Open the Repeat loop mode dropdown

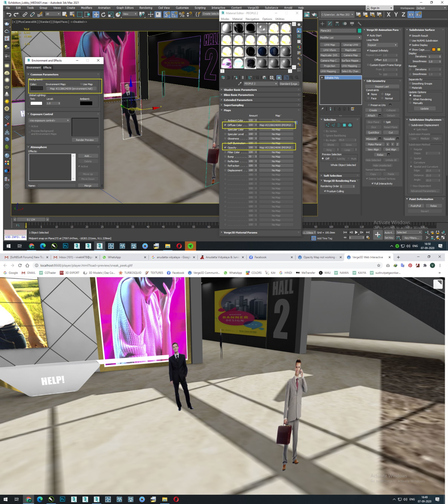(x=382, y=45)
